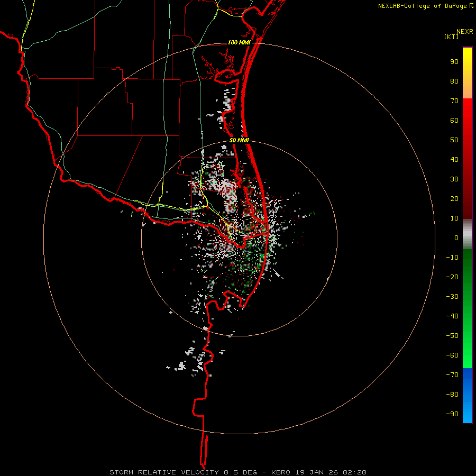Click the -60 value on the velocity scale

click(452, 355)
